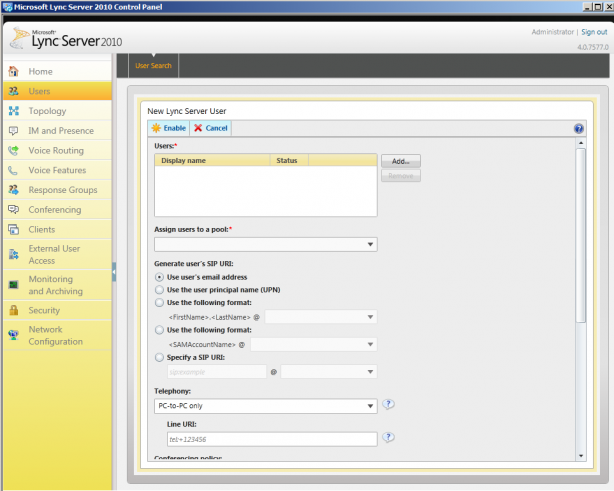Viewport: 614px width, 491px height.
Task: Select the SAMAccountName format radio button
Action: tap(159, 330)
